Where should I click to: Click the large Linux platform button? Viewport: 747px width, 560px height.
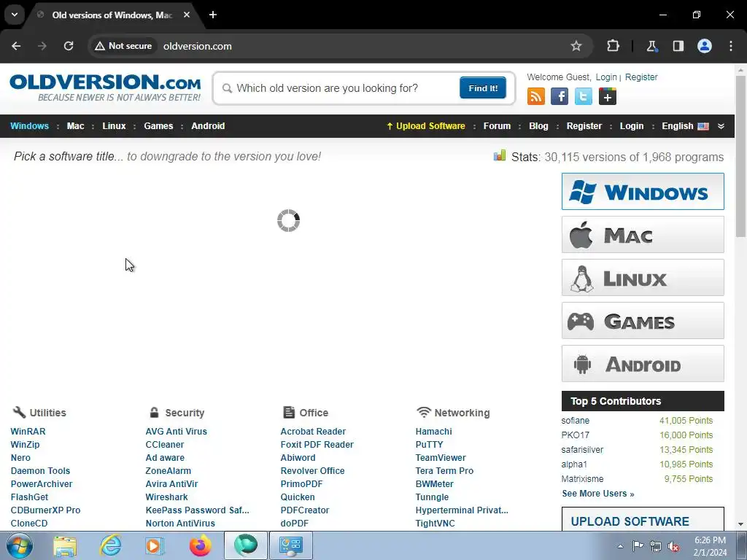click(643, 278)
